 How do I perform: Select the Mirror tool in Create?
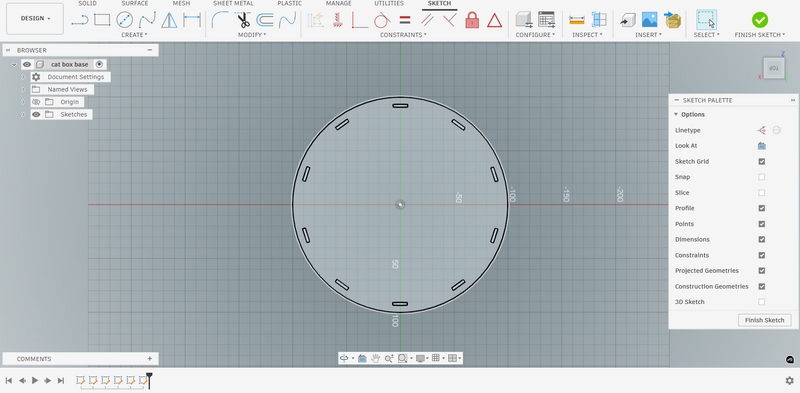pyautogui.click(x=169, y=20)
